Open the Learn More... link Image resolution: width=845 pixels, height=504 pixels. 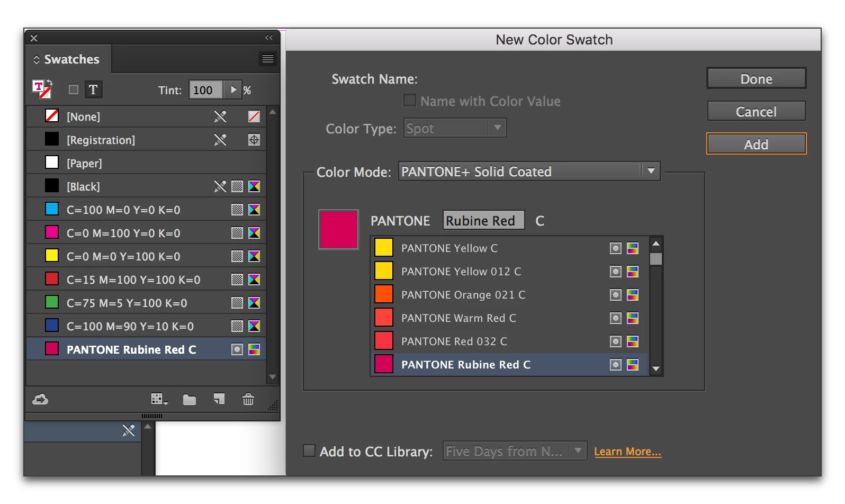point(628,452)
